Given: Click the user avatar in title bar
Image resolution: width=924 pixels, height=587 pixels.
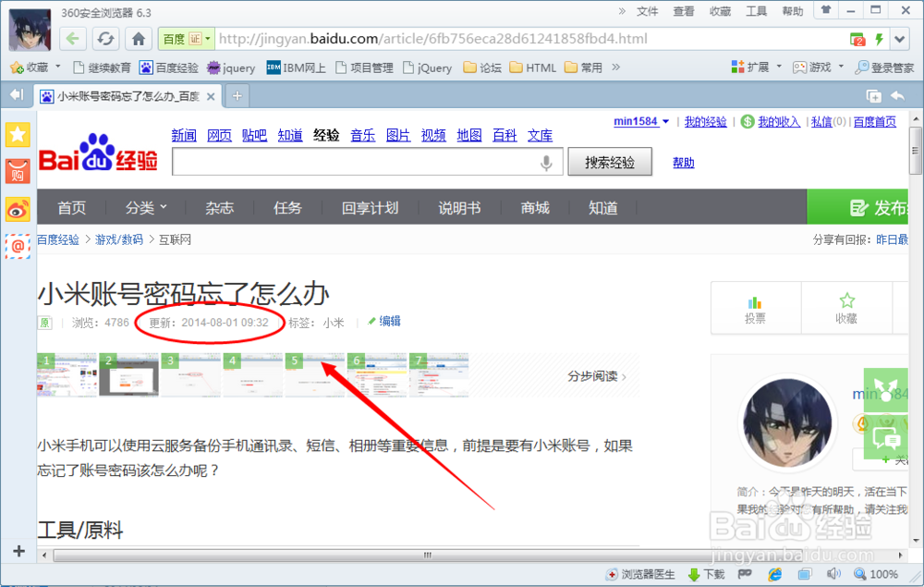Looking at the screenshot, I should click(x=30, y=31).
